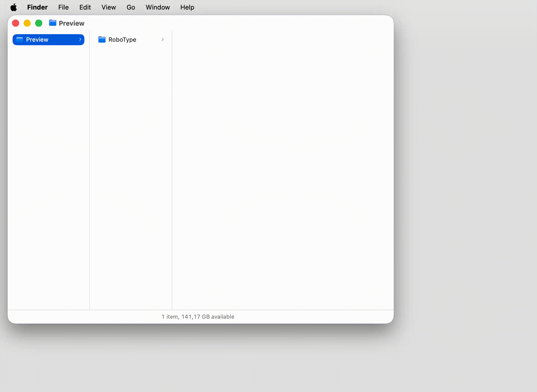The height and width of the screenshot is (392, 537).
Task: Close the Finder window with red button
Action: 16,23
